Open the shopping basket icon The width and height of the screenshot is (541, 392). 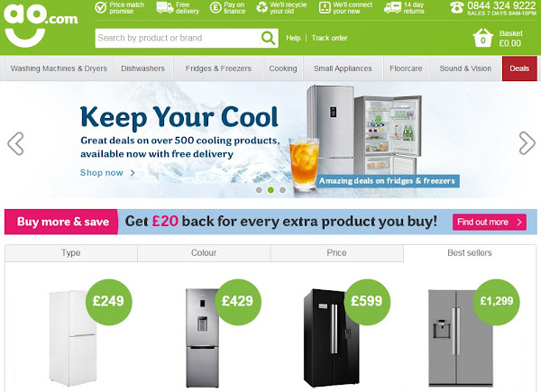482,38
